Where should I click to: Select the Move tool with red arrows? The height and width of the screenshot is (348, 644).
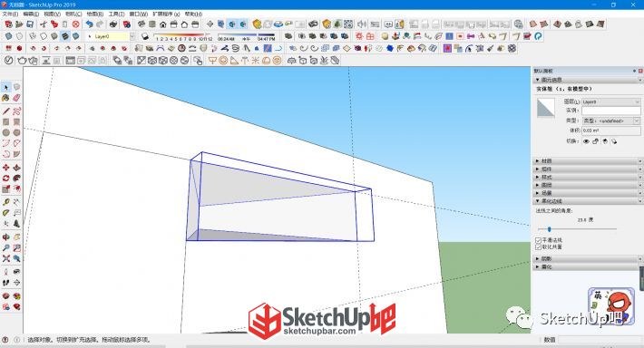[x=5, y=168]
